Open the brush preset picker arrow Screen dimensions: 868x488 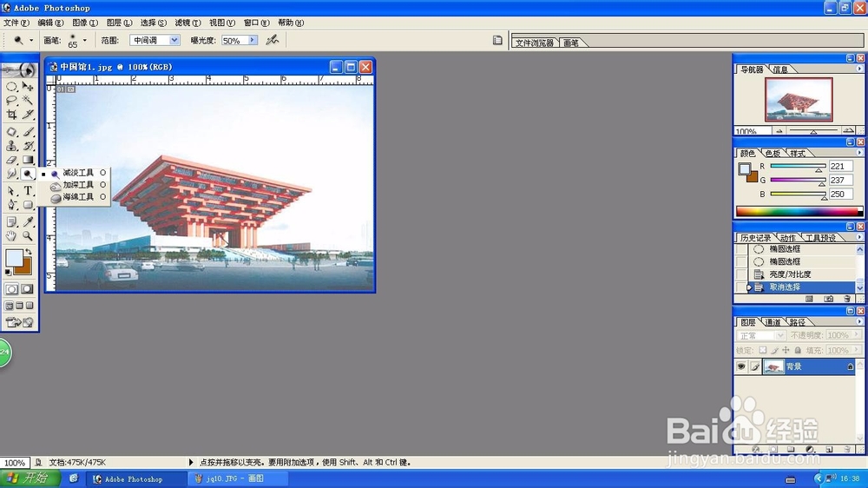[x=85, y=41]
